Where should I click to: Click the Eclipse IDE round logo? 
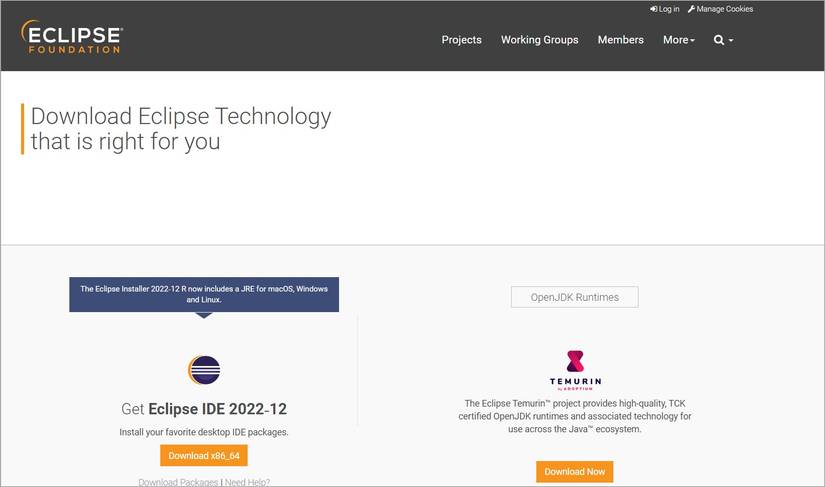(x=204, y=370)
